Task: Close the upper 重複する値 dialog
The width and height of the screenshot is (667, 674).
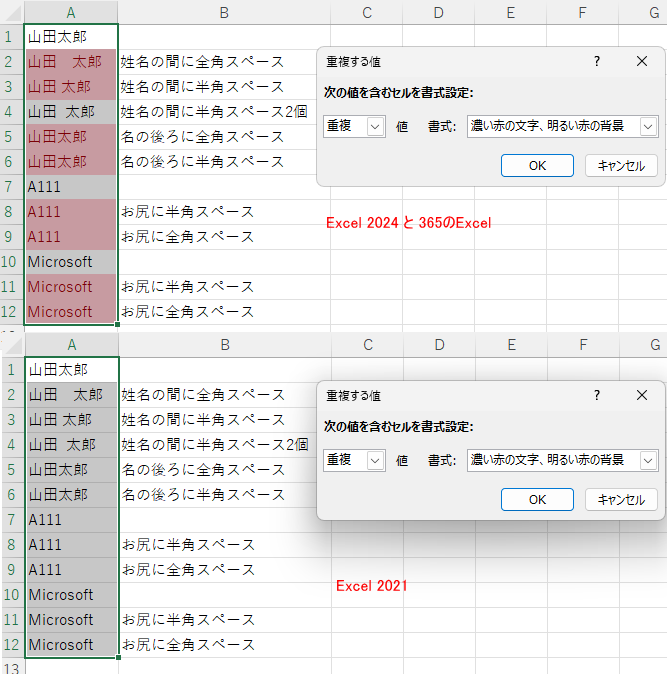Action: (x=642, y=61)
